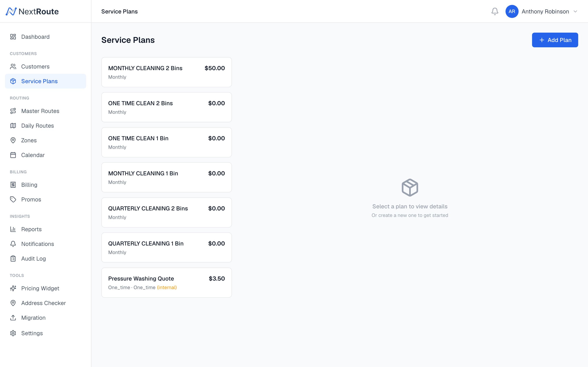Click the NextRoute logo icon
The image size is (588, 367).
coord(11,11)
